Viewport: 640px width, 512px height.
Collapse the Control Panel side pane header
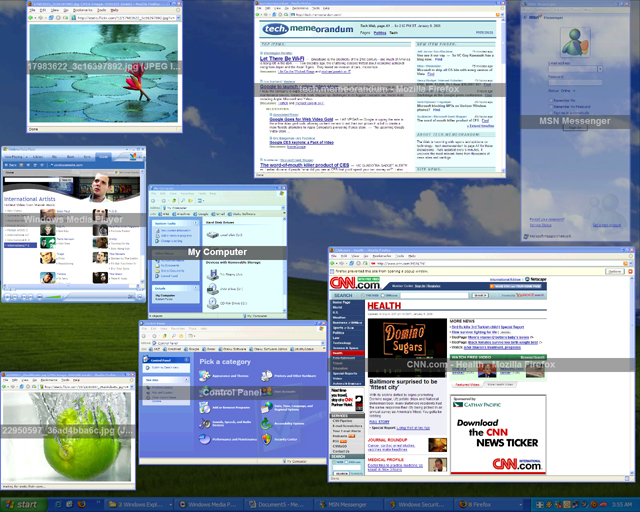tap(187, 360)
